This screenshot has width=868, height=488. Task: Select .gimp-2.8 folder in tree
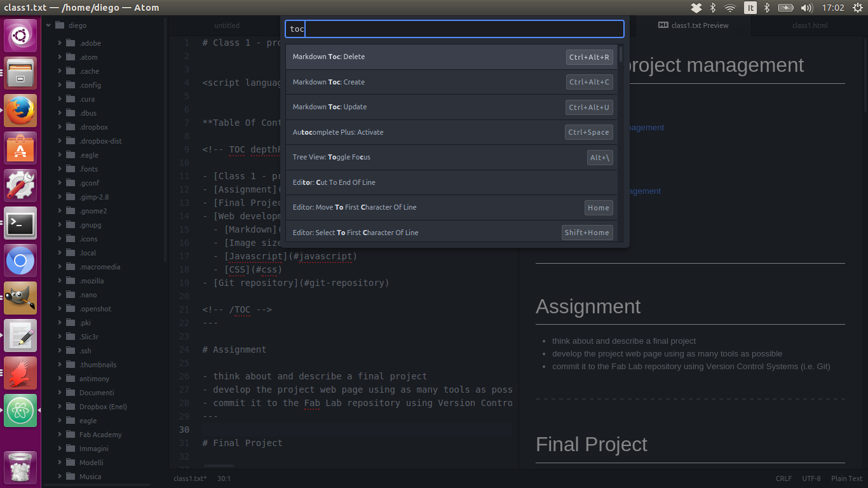click(x=93, y=197)
